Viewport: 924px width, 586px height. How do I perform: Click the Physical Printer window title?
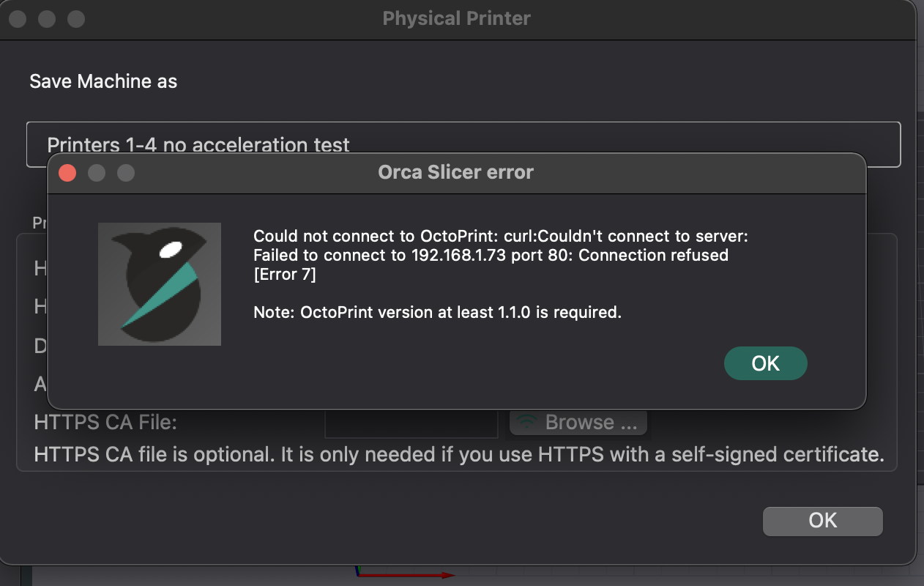click(x=456, y=19)
